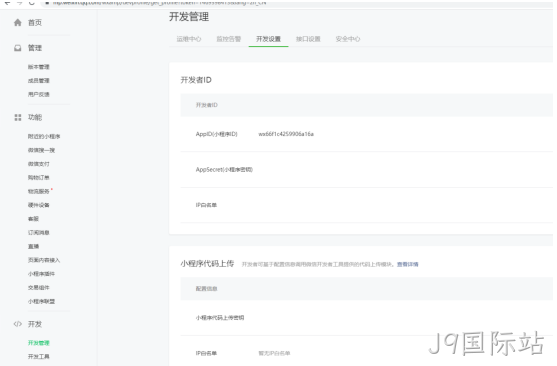
Task: Click the grid icon beside 功能
Action: 17,118
